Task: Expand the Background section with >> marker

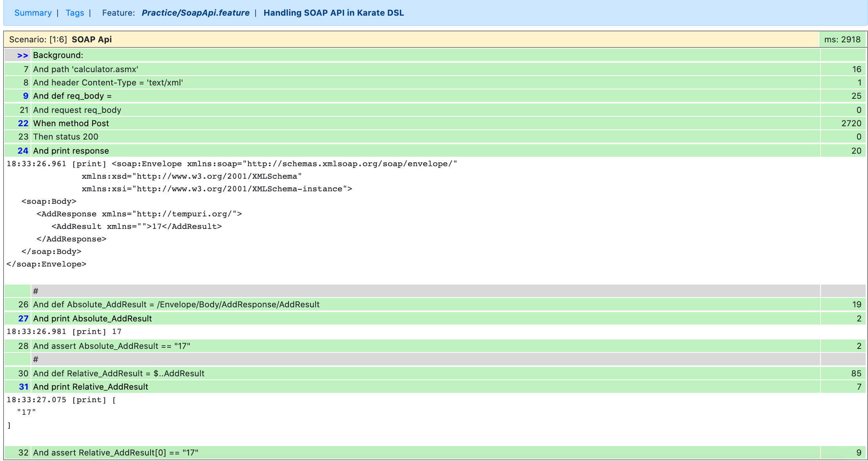Action: click(22, 55)
